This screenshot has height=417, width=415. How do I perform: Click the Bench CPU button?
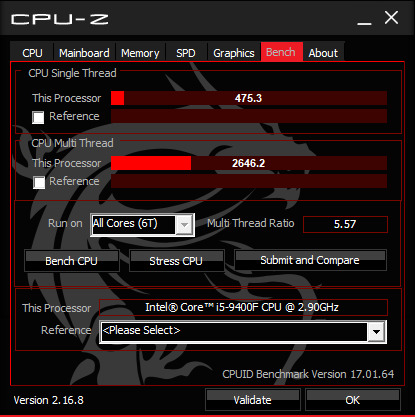[72, 261]
